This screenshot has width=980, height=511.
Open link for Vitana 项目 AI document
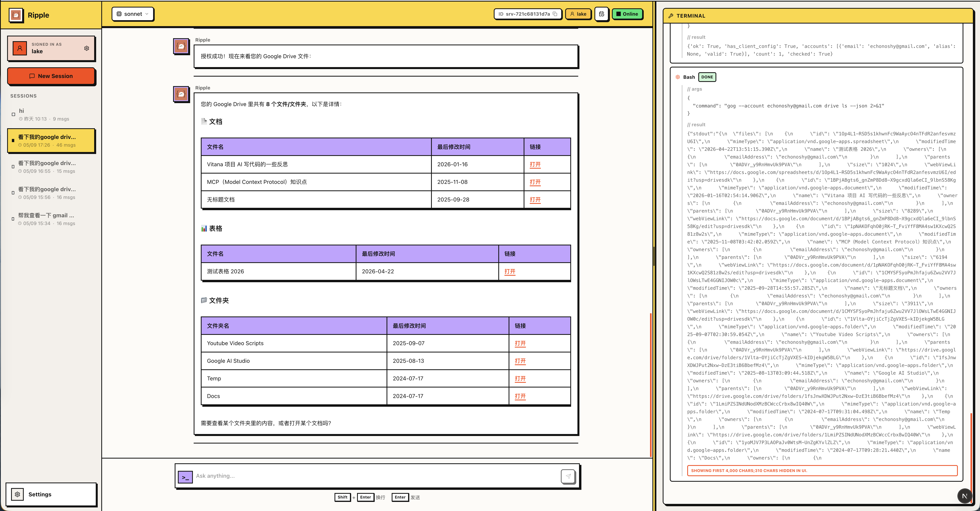tap(535, 164)
